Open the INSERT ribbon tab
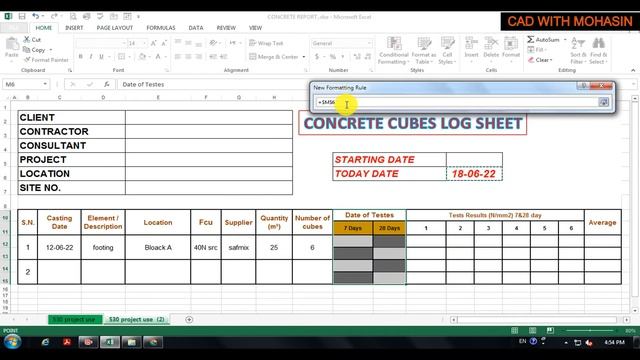Image resolution: width=640 pixels, height=360 pixels. 74,28
